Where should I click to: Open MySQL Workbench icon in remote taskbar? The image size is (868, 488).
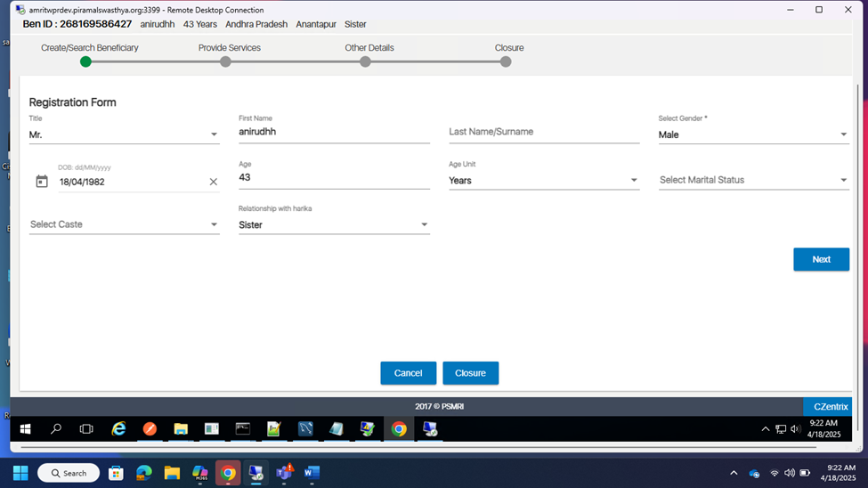[x=305, y=428]
